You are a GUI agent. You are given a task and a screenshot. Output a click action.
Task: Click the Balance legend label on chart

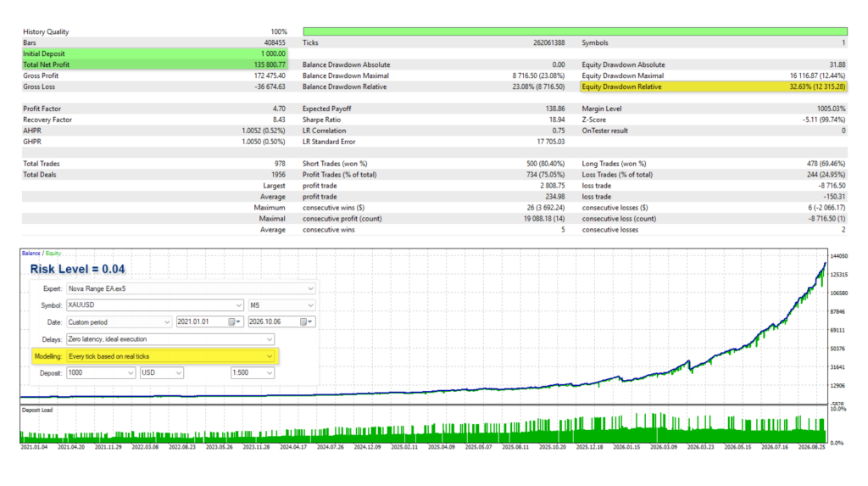point(31,254)
